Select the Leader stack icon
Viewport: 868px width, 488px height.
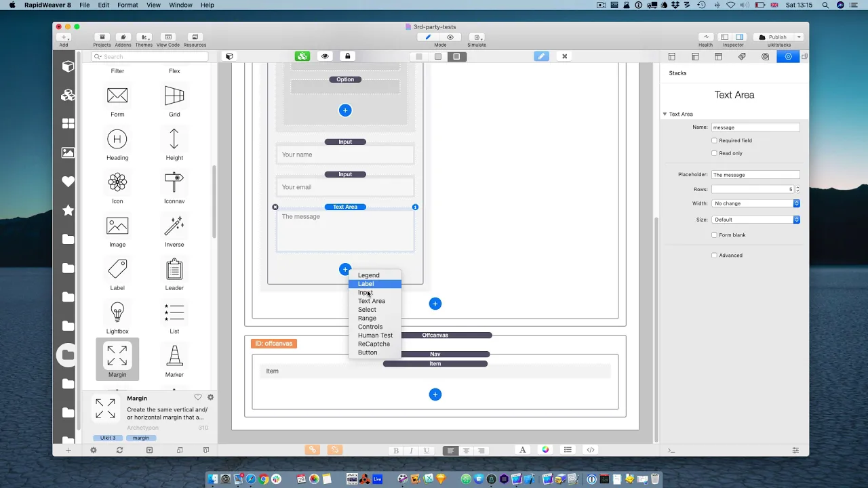174,269
